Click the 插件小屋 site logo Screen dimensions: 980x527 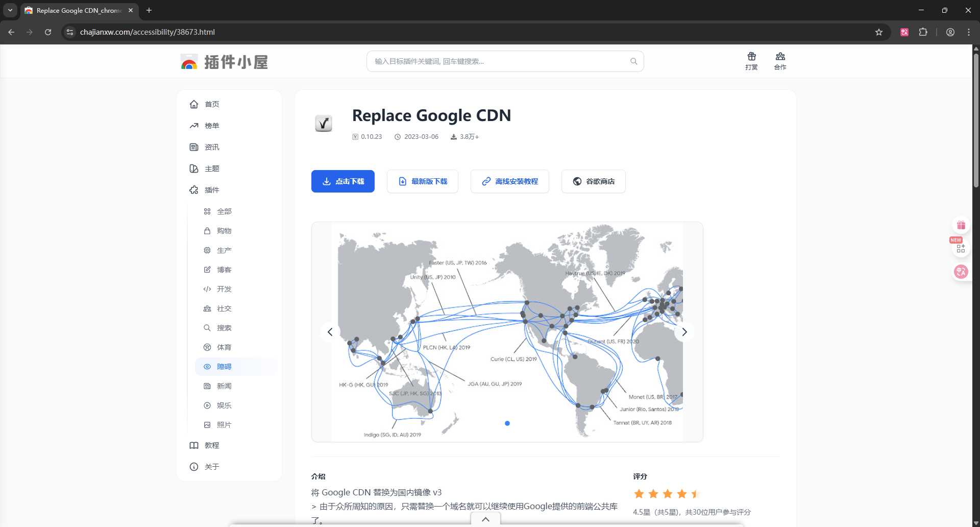[223, 61]
